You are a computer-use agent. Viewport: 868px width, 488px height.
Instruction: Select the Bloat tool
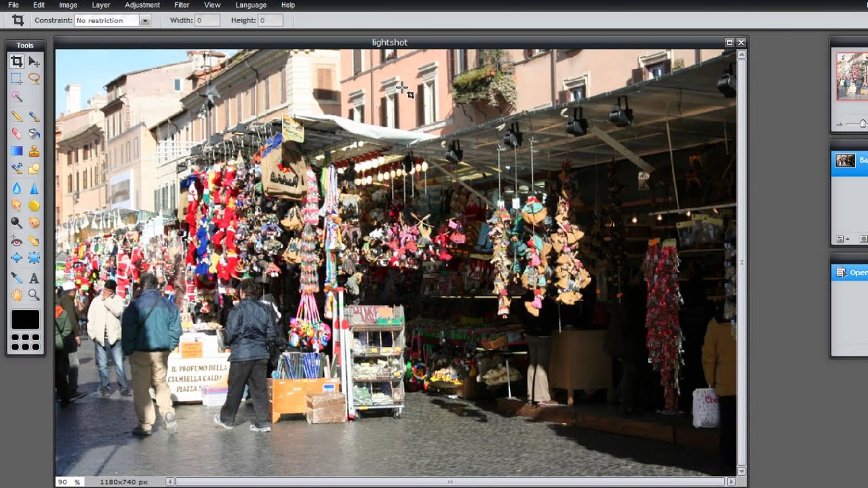(x=16, y=258)
